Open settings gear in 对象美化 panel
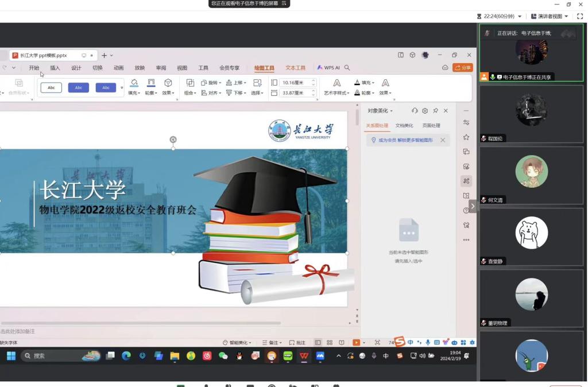Image resolution: width=588 pixels, height=387 pixels. 425,111
